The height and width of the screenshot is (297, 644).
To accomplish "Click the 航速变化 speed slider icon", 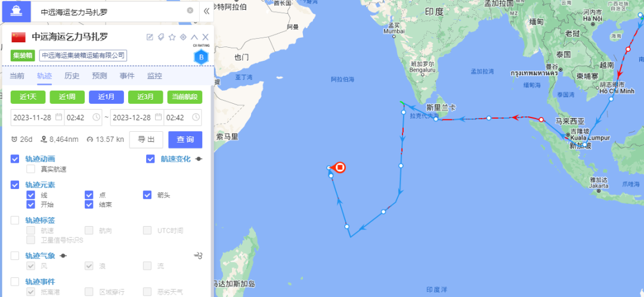I will [x=199, y=159].
